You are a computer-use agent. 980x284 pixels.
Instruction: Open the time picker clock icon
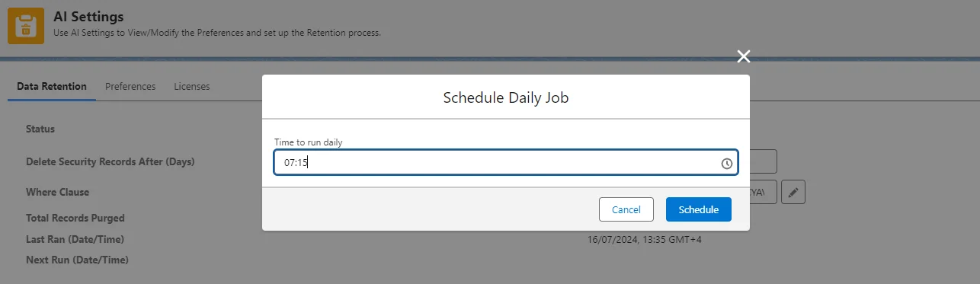point(726,164)
